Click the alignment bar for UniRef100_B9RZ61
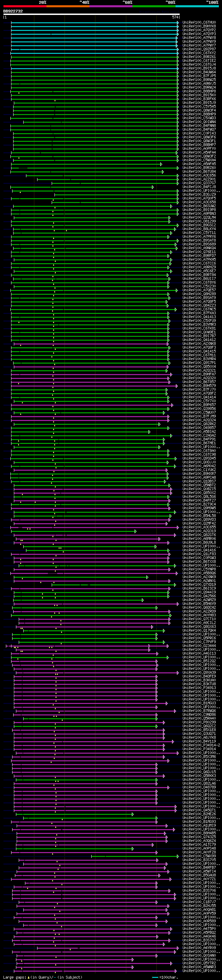Screen dimensions: 222x980 pyautogui.click(x=94, y=57)
